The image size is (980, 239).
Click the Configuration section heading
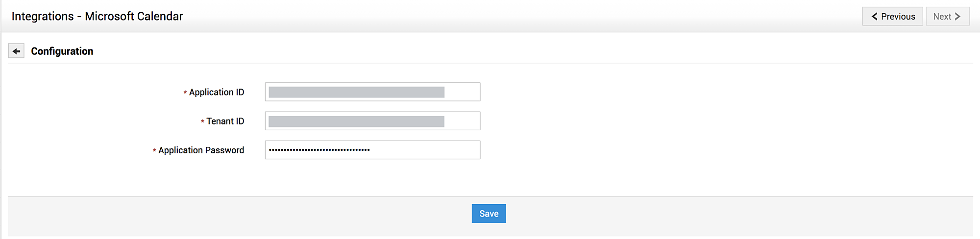tap(62, 51)
